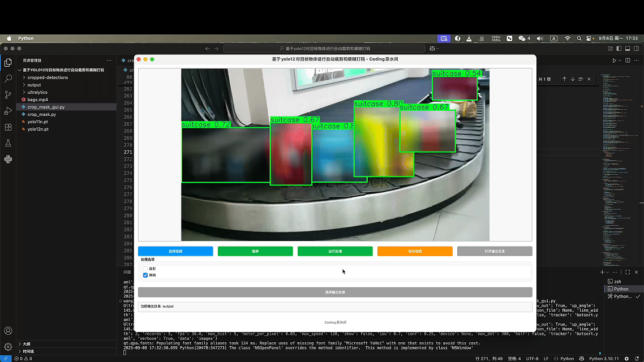Open bags.mp4 in the file explorer

click(x=37, y=100)
